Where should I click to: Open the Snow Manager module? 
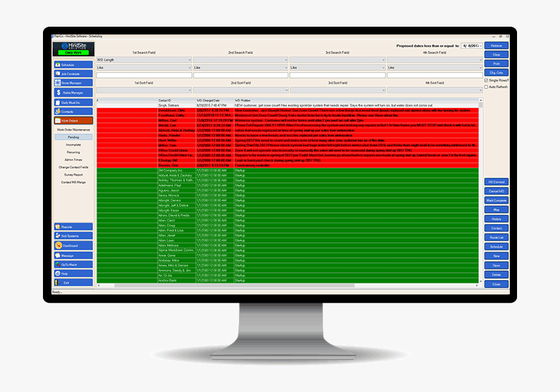tap(73, 83)
